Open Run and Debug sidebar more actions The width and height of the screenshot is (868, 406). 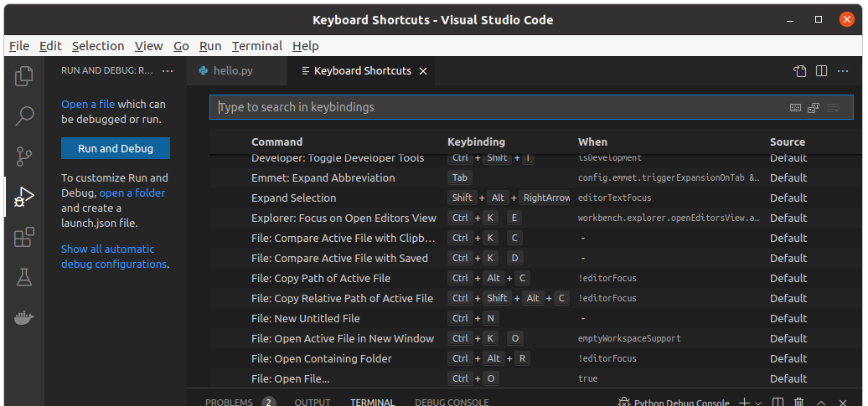coord(168,71)
